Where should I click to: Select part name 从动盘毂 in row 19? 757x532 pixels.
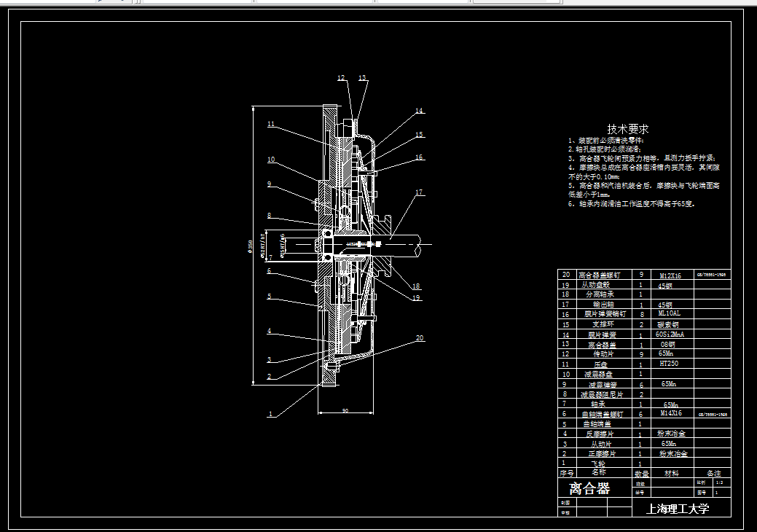click(595, 285)
